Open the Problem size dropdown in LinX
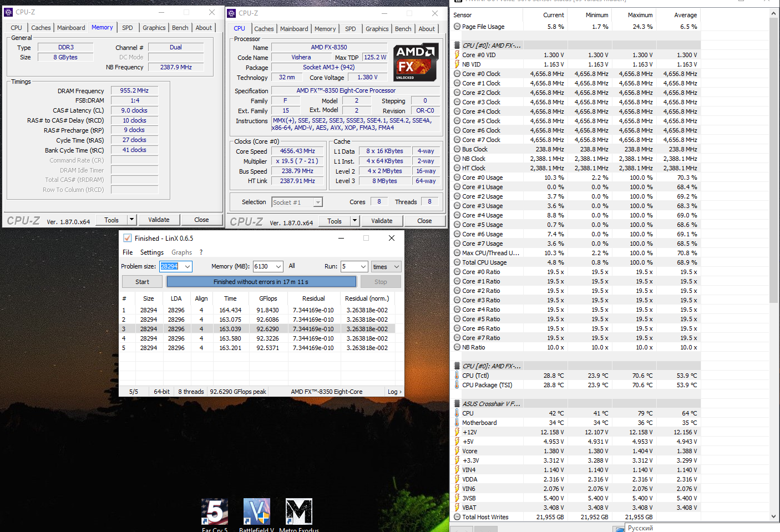Screen dimensions: 780x532 point(187,267)
